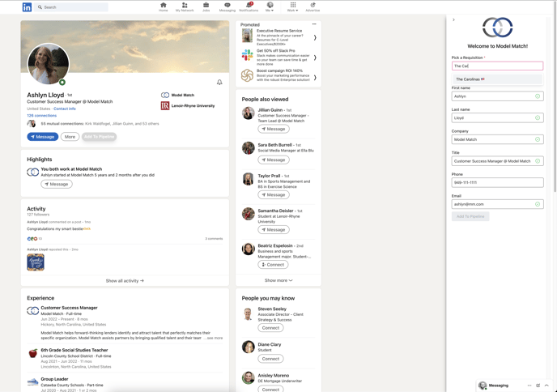Open Model Match company in profile header

point(177,95)
